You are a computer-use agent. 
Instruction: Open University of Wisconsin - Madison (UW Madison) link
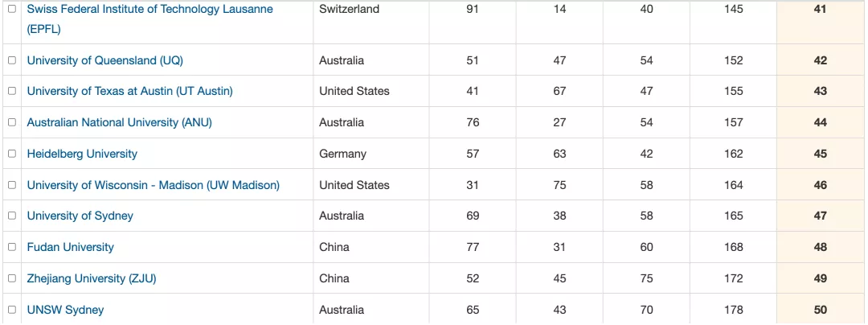tap(154, 185)
